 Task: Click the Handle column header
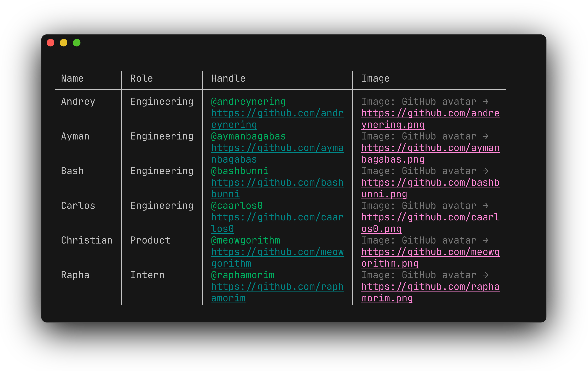click(228, 78)
